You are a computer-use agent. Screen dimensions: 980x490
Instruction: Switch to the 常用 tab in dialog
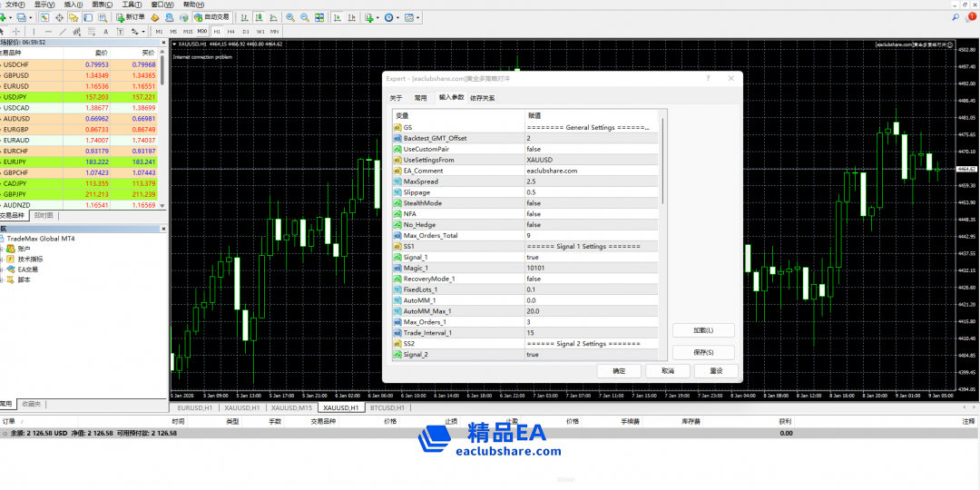tap(420, 98)
